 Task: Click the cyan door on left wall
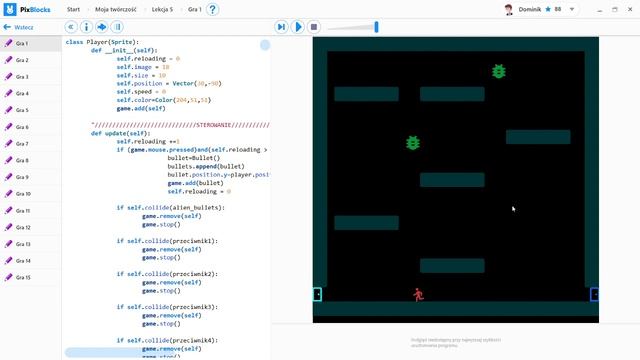pos(317,294)
